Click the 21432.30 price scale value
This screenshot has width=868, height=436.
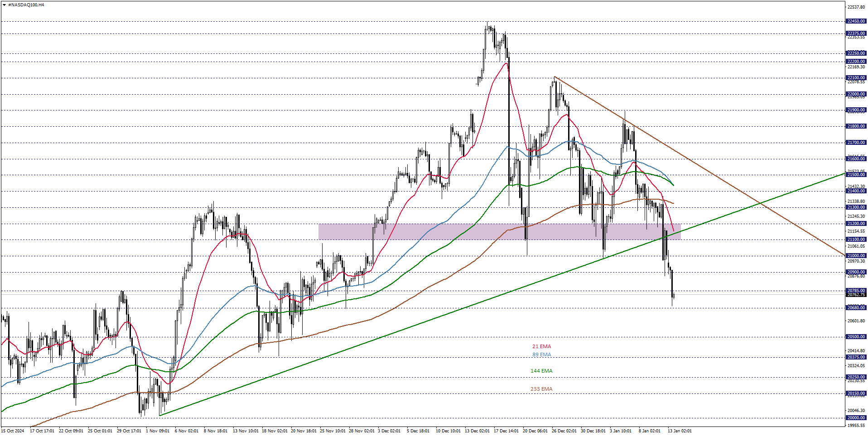(856, 187)
